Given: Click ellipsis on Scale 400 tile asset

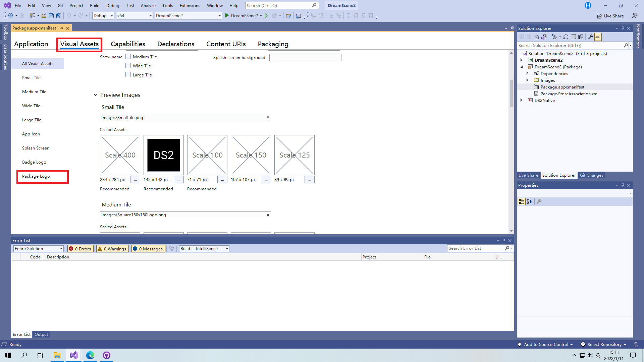Looking at the screenshot, I should [136, 179].
